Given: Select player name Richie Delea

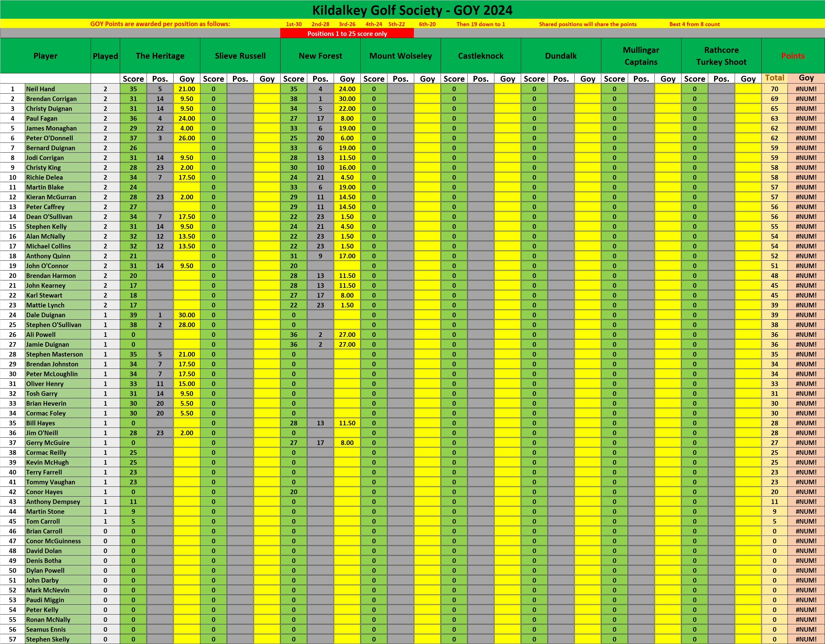Looking at the screenshot, I should [x=58, y=177].
